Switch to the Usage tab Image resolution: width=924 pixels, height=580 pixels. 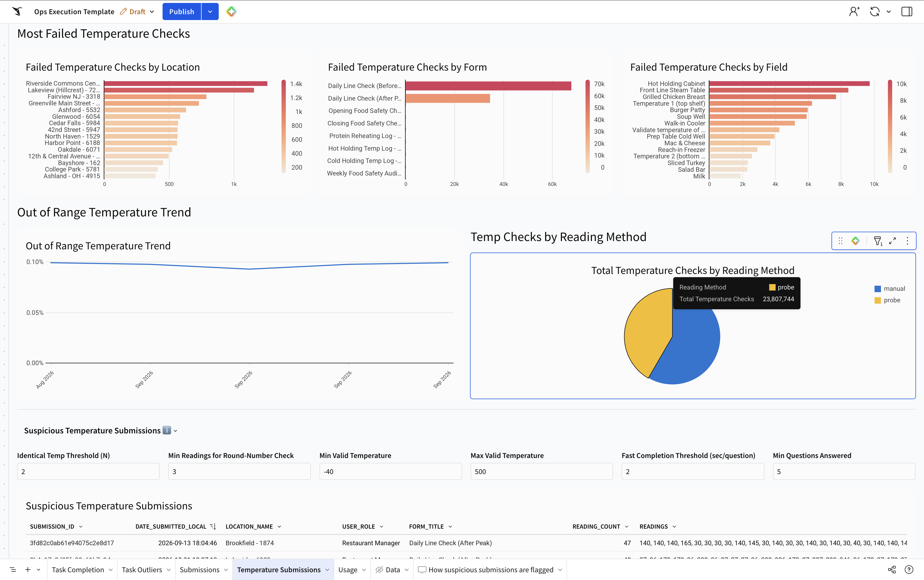(348, 570)
